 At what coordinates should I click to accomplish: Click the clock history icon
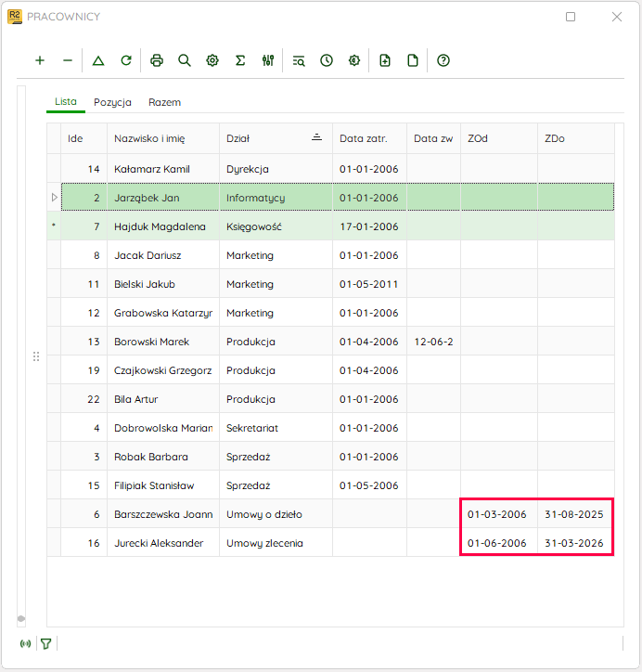[327, 60]
